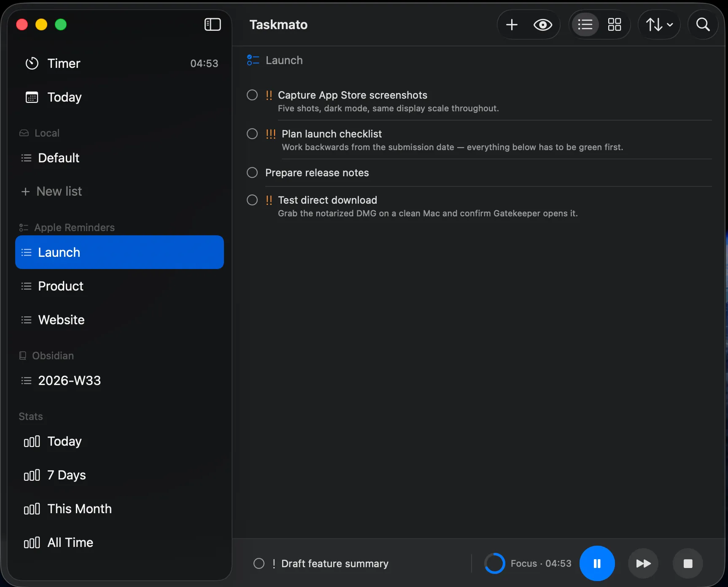728x587 pixels.
Task: Click the circular focus progress ring
Action: point(495,563)
